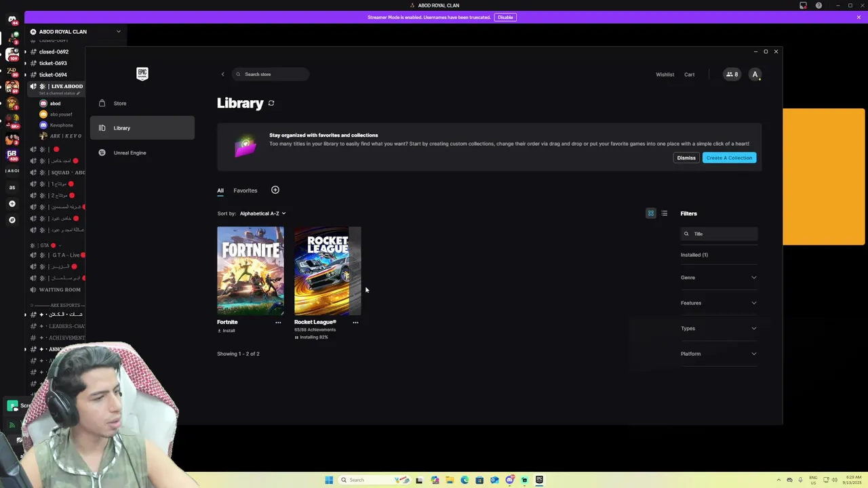Open Unreal Engine section

point(142,152)
